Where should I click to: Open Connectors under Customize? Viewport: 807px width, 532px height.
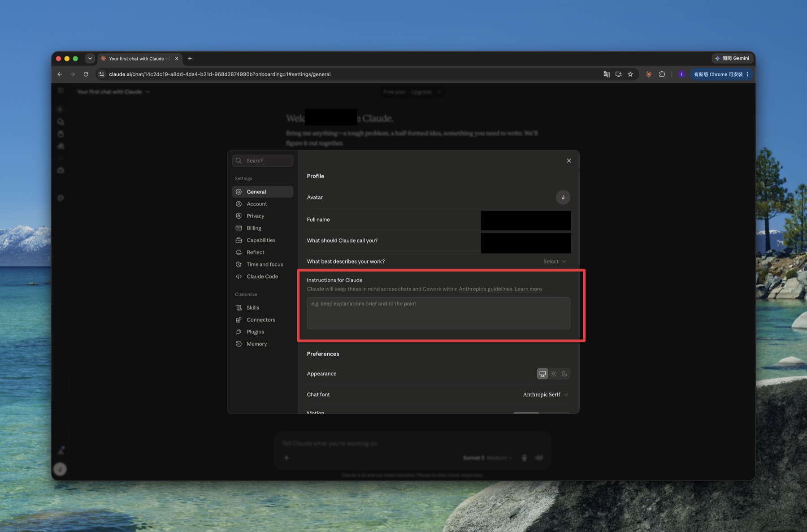[262, 320]
